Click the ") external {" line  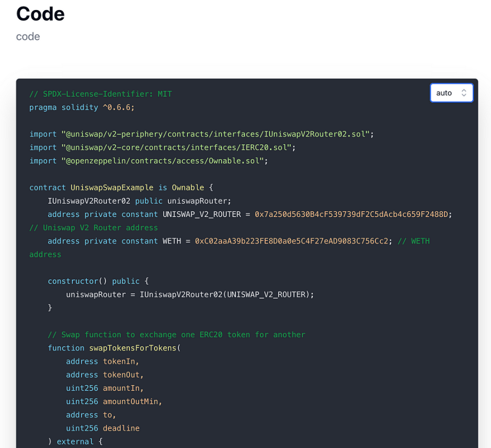[x=75, y=442]
